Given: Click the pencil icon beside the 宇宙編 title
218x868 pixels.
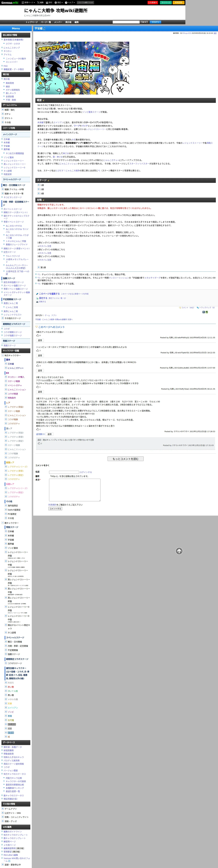Looking at the screenshot, I should [44, 29].
